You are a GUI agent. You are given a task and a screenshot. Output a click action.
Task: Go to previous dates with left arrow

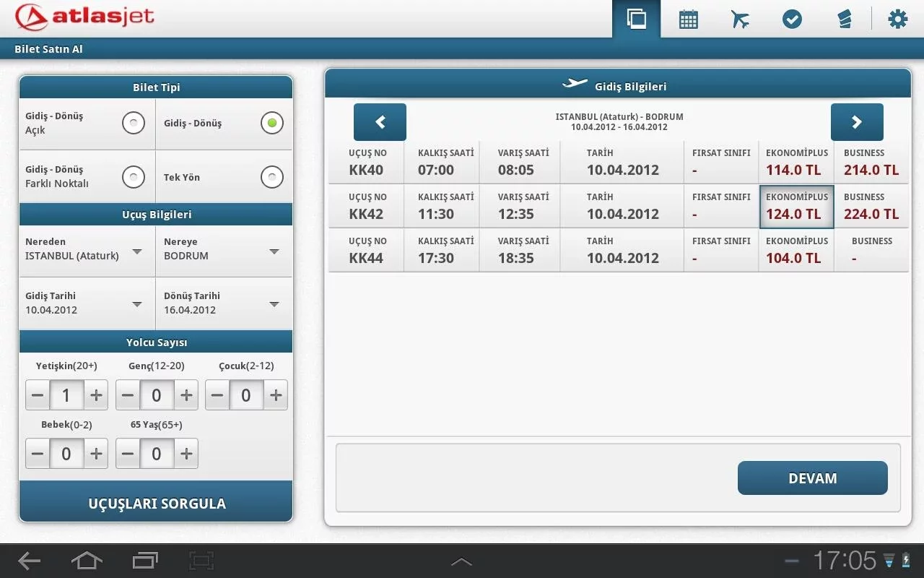point(380,122)
